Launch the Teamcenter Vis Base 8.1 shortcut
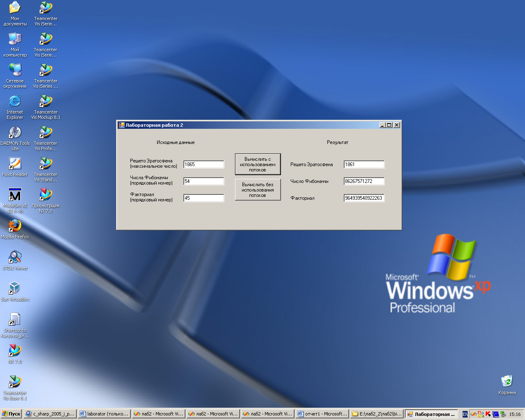 (x=15, y=387)
